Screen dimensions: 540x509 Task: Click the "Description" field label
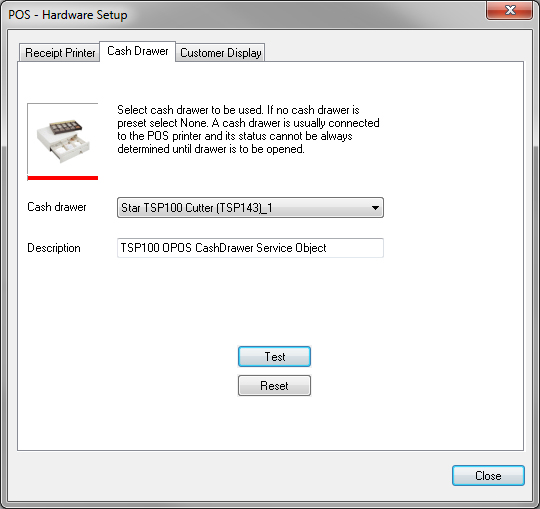[x=54, y=248]
